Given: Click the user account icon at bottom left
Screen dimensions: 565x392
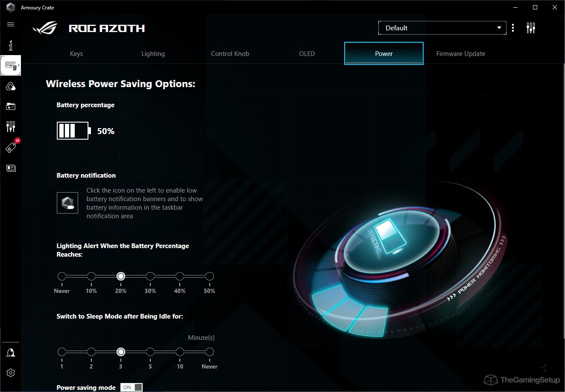Looking at the screenshot, I should pyautogui.click(x=11, y=352).
